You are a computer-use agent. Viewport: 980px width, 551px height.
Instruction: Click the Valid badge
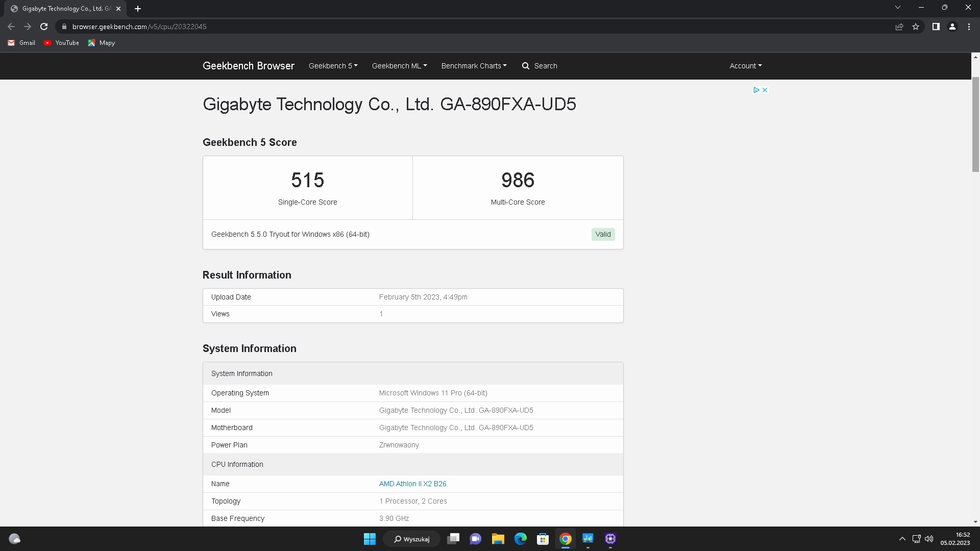[603, 234]
